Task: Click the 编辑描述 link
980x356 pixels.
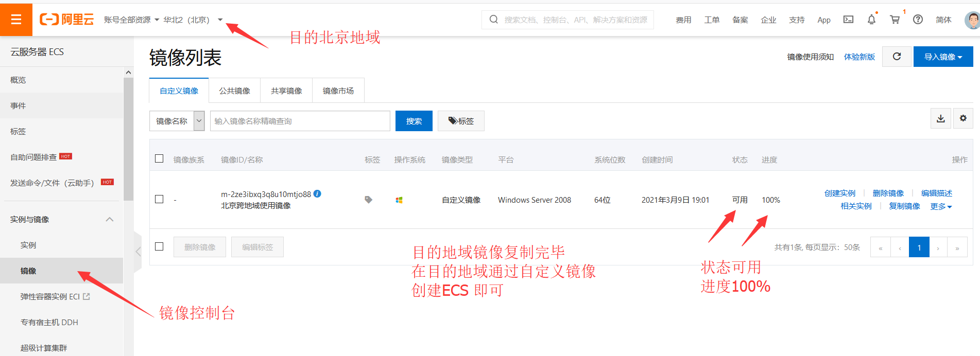Action: point(937,193)
